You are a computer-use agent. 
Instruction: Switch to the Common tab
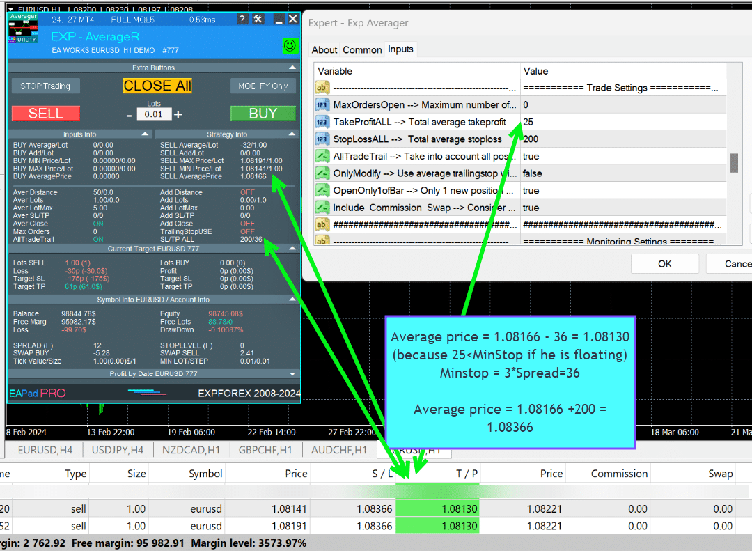(x=362, y=50)
